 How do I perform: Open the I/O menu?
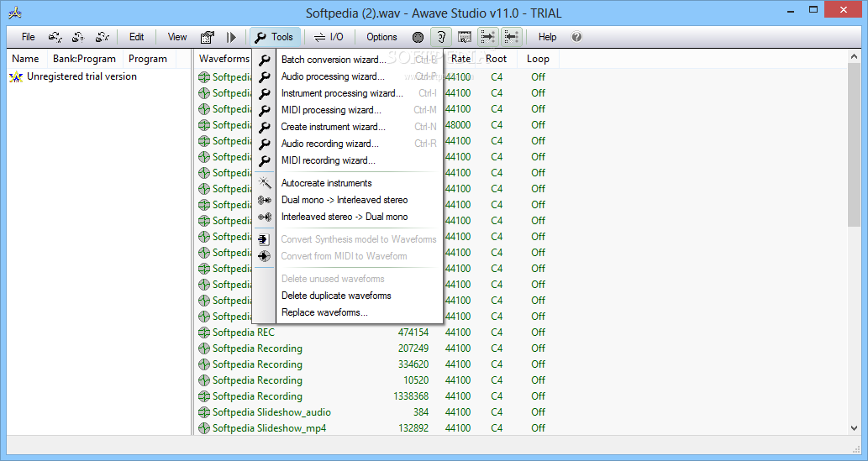(329, 37)
